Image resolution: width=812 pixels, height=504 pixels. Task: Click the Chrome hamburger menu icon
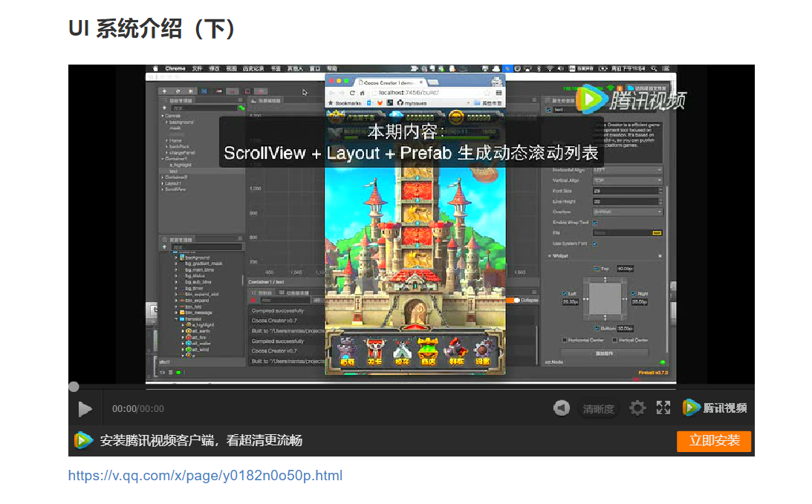pyautogui.click(x=498, y=93)
